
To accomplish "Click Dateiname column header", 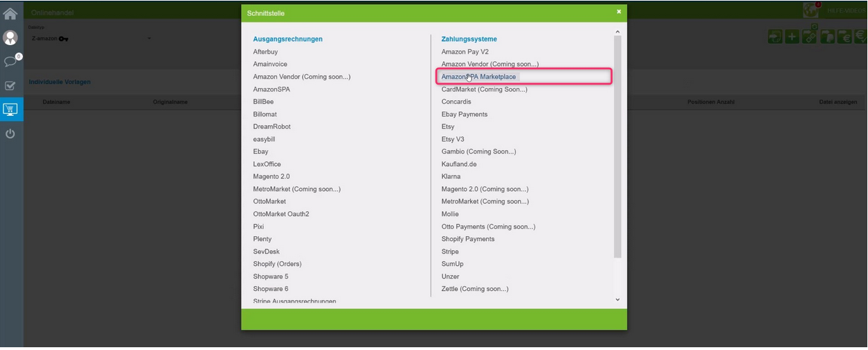I will 56,102.
